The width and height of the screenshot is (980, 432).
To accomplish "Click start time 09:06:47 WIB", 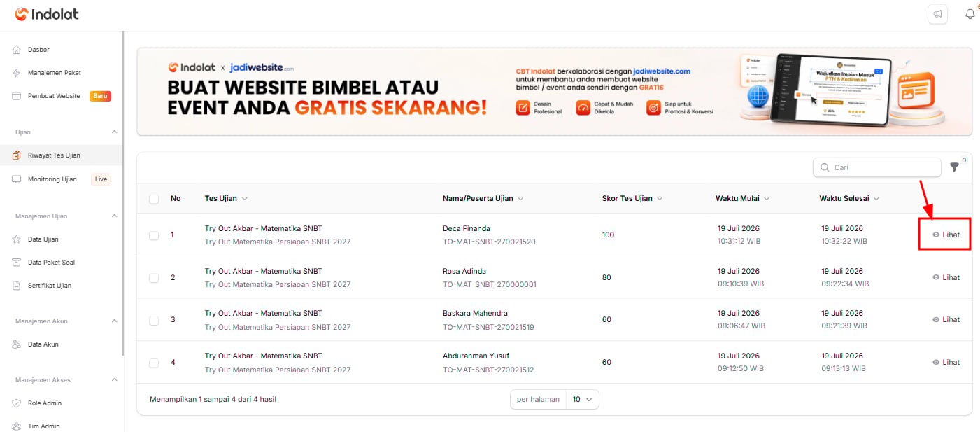I will click(x=741, y=326).
